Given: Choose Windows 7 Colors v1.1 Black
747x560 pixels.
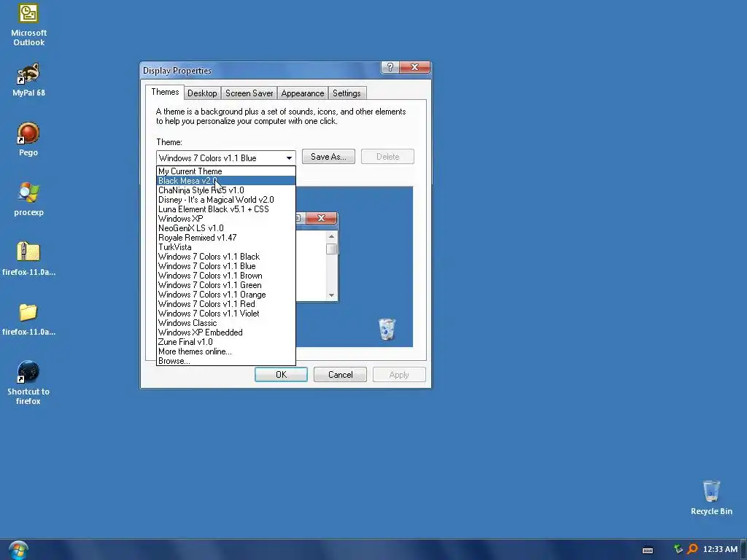Looking at the screenshot, I should pos(226,257).
